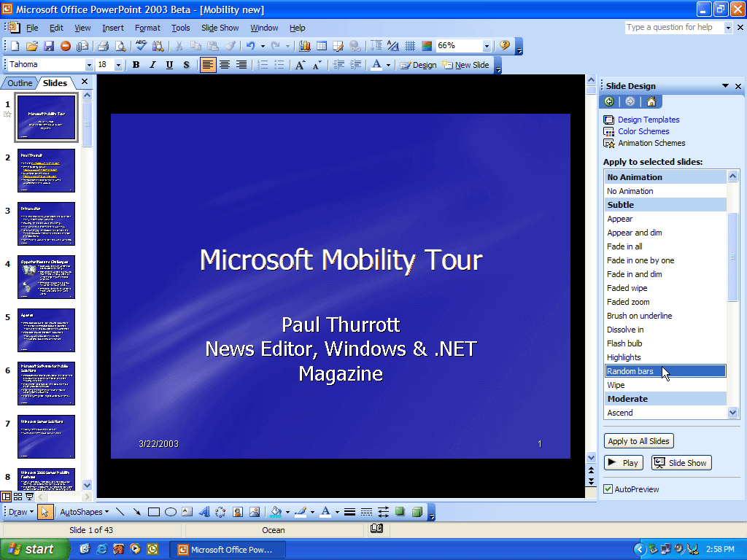Screen dimensions: 747x560
Task: Run the Spelling check icon
Action: pos(141,46)
